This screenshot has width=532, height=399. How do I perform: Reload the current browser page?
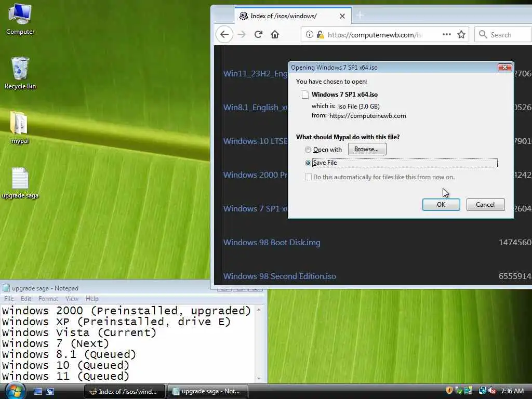pyautogui.click(x=258, y=34)
